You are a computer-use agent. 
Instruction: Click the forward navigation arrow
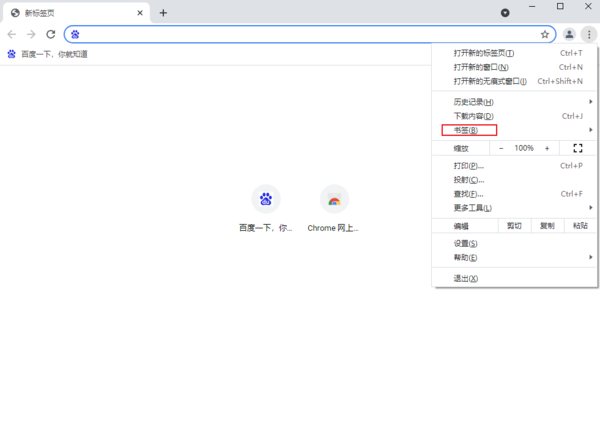[x=31, y=34]
